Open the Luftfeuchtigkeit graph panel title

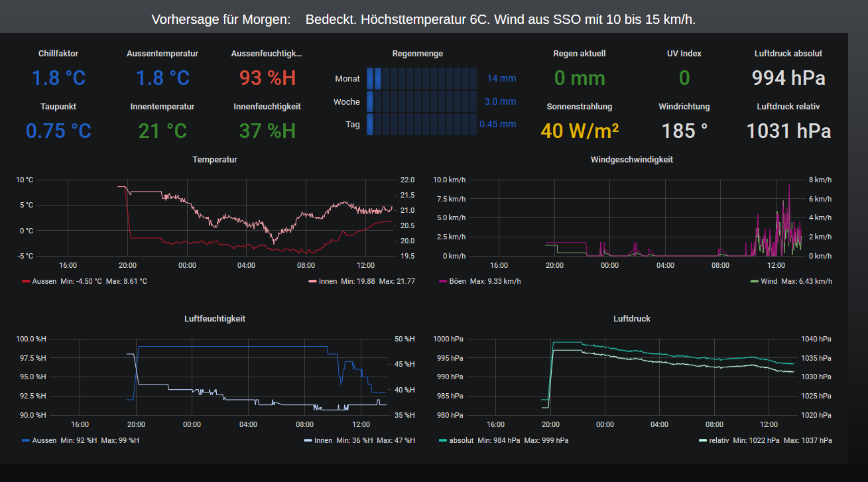(x=215, y=319)
